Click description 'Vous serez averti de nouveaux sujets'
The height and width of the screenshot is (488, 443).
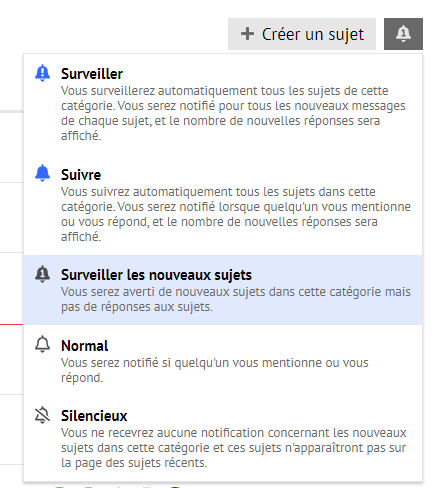pos(236,299)
